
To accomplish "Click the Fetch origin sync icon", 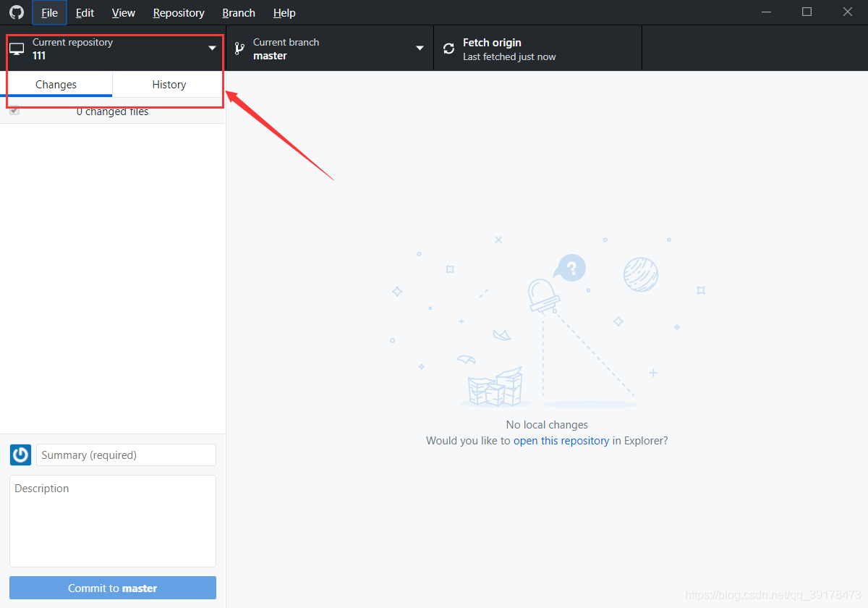I will (x=449, y=48).
